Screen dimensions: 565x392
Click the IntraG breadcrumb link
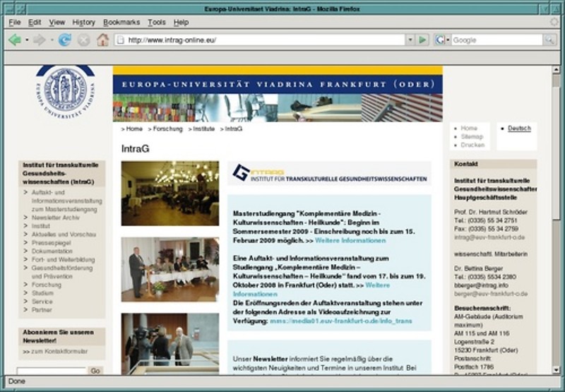click(x=234, y=129)
